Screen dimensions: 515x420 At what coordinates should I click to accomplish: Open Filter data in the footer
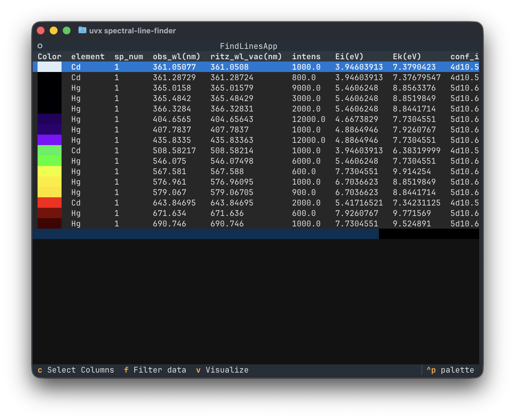point(155,370)
